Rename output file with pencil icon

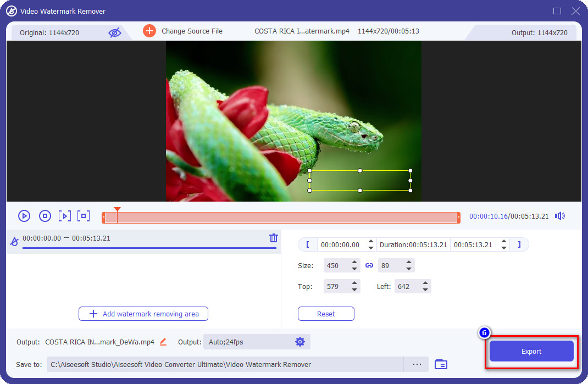(163, 342)
